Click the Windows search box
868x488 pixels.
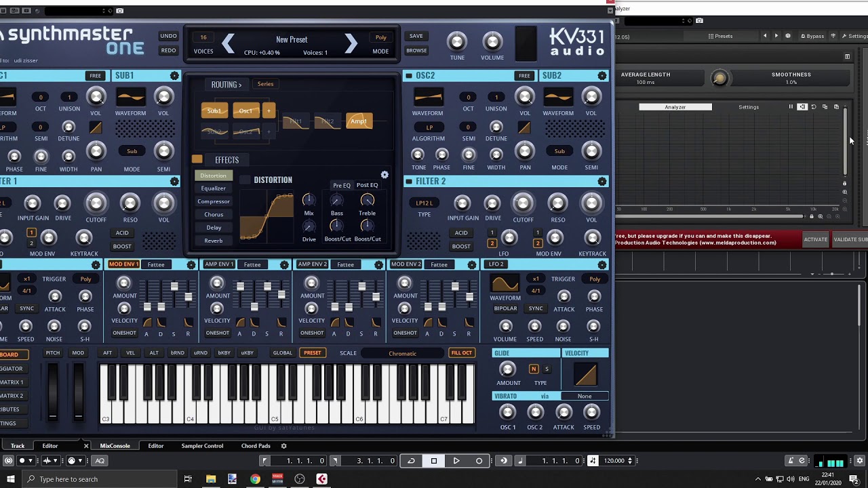(x=98, y=479)
